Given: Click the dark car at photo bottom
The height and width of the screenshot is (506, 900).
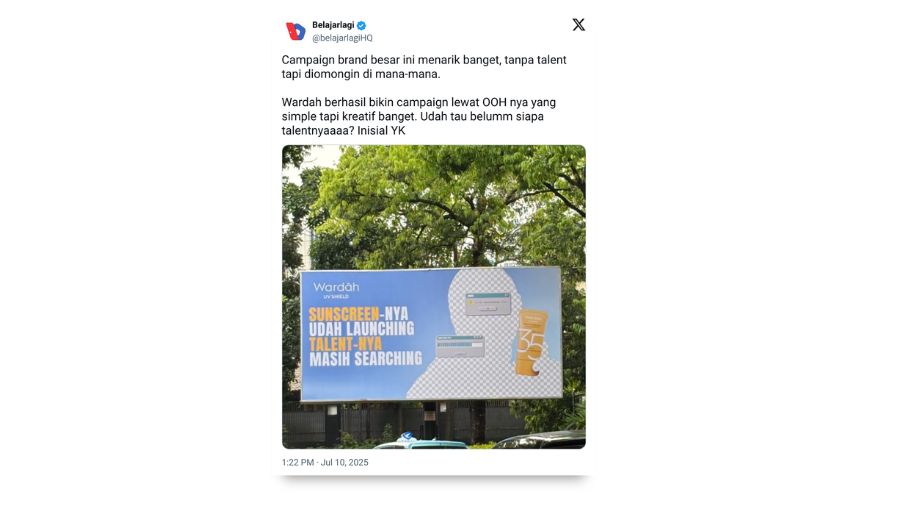Looking at the screenshot, I should (540, 440).
